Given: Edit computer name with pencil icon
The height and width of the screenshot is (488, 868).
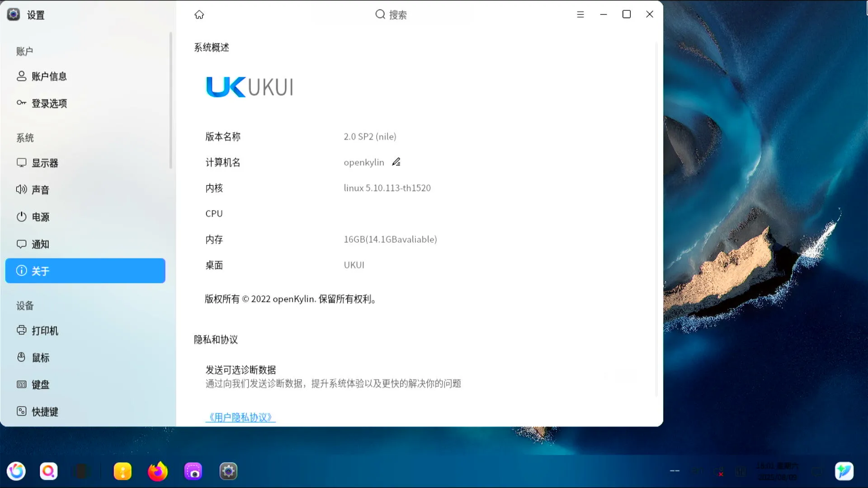Looking at the screenshot, I should pos(396,162).
